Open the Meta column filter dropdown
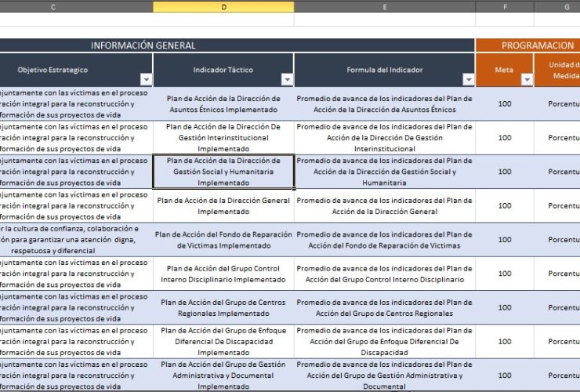The image size is (580, 392). click(527, 80)
